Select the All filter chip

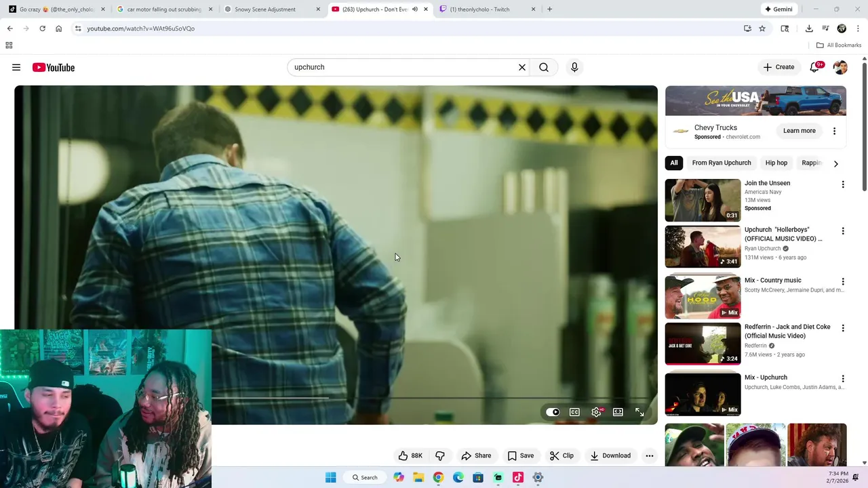click(674, 163)
